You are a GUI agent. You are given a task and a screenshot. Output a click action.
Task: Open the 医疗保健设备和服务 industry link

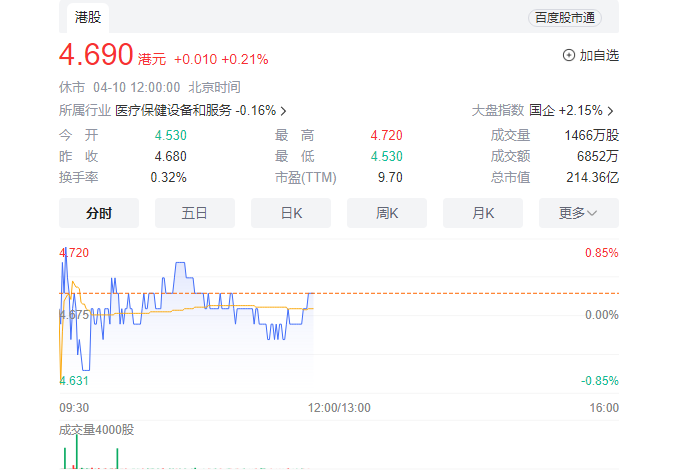point(173,111)
